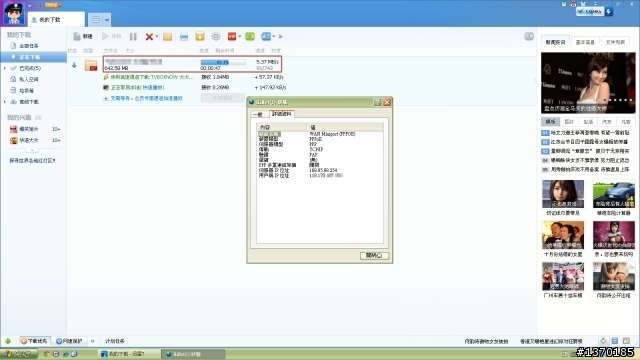Open 私人空间 (private space) in sidebar
Image resolution: width=640 pixels, height=360 pixels.
click(x=28, y=79)
